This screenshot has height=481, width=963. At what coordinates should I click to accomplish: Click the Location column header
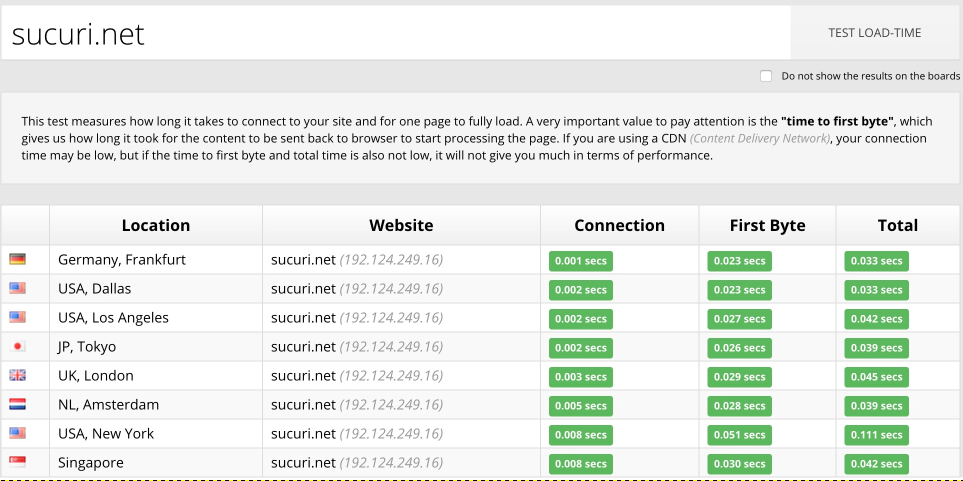coord(155,225)
